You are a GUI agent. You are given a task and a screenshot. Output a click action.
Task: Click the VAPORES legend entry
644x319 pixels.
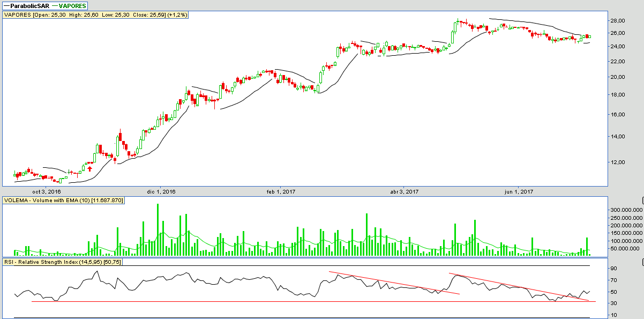coord(68,5)
